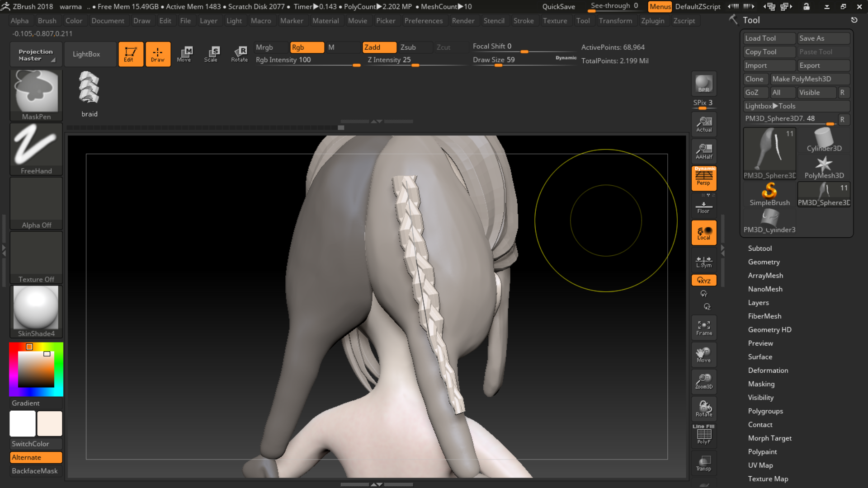Open the Zplugin menu
The width and height of the screenshot is (868, 488).
(653, 20)
